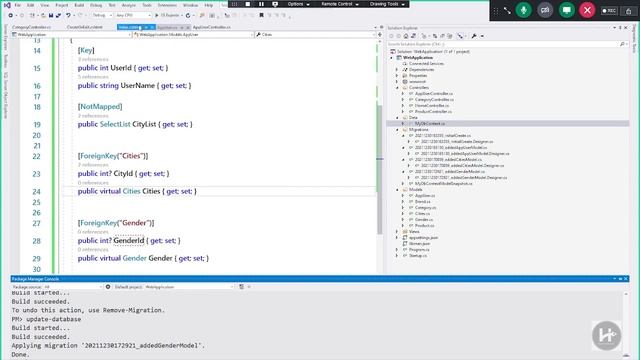Collapse the Models folder
Viewport: 640px width, 360px height.
397,190
